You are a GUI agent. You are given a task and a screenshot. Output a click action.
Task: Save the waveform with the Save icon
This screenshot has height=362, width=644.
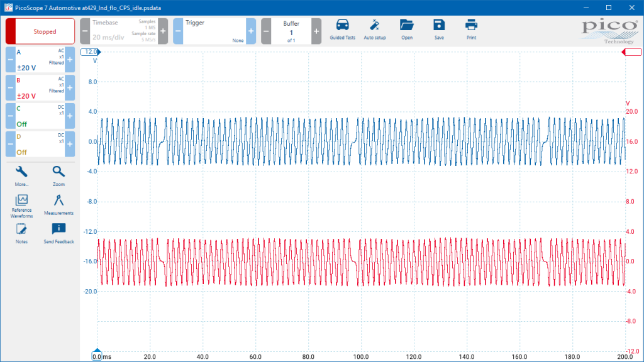[x=438, y=26]
